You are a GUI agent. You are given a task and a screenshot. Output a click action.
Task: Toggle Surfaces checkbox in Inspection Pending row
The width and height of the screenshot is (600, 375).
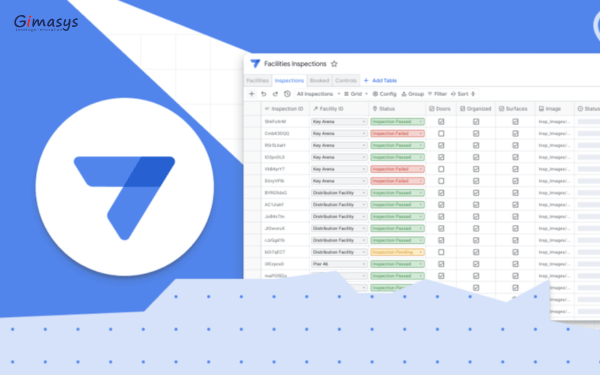coord(515,252)
